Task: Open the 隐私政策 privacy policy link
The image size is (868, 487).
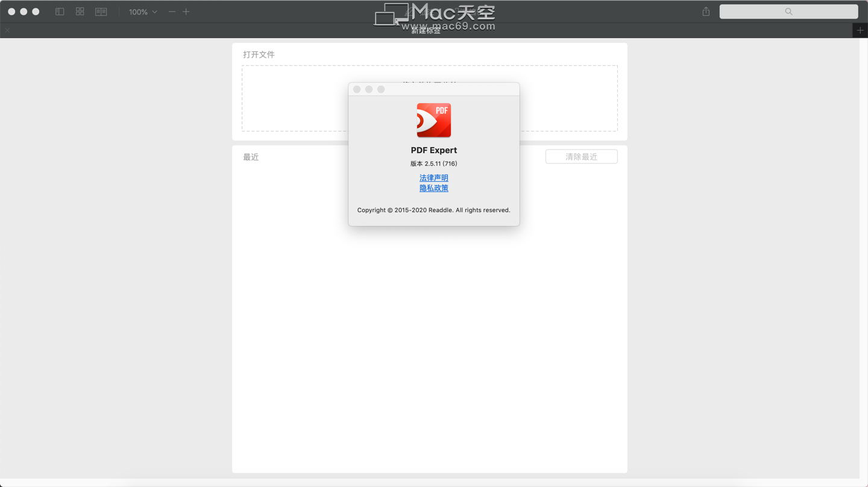Action: coord(434,188)
